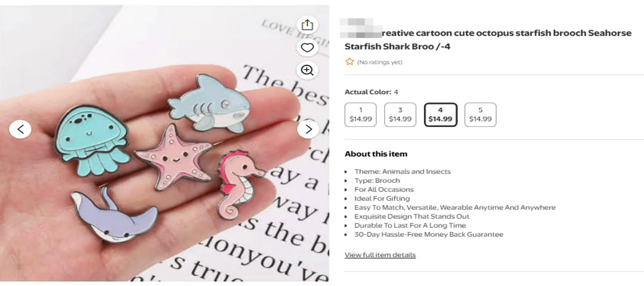This screenshot has width=644, height=286.
Task: Add item to favorites with heart icon
Action: click(307, 48)
